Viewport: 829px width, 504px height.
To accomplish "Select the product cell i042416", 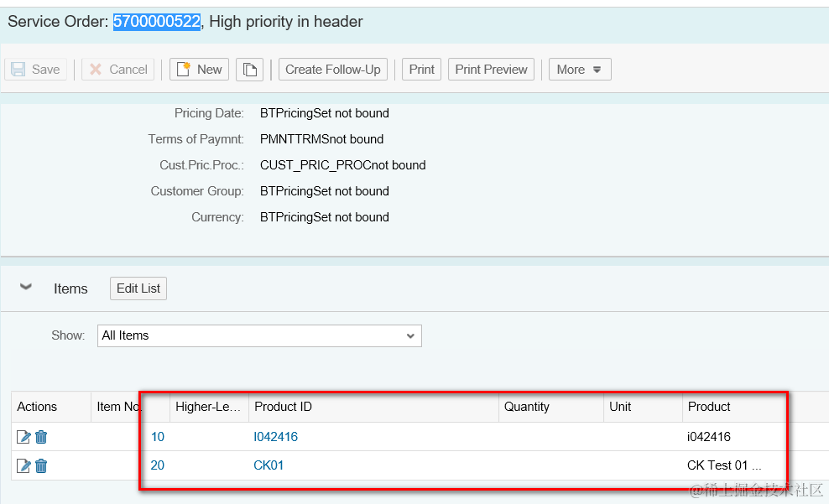I will click(x=708, y=437).
